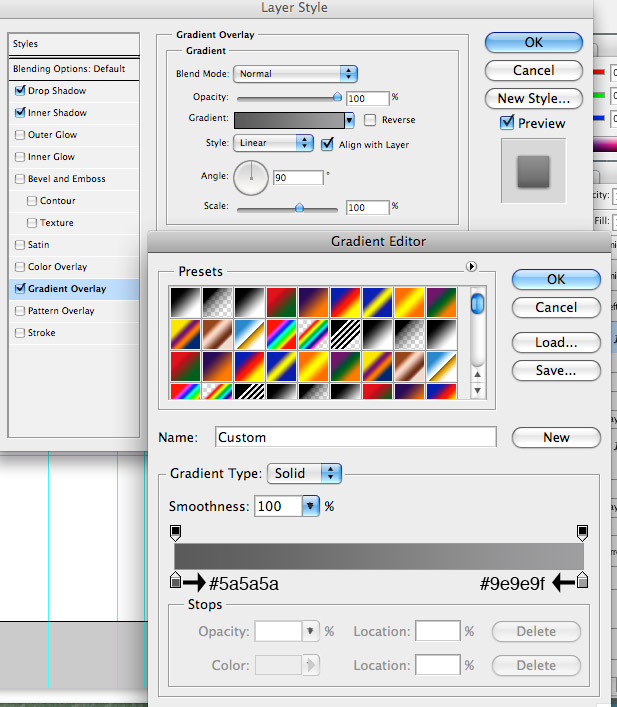Open the Gradient Type Solid dropdown
The height and width of the screenshot is (707, 617).
pos(304,473)
